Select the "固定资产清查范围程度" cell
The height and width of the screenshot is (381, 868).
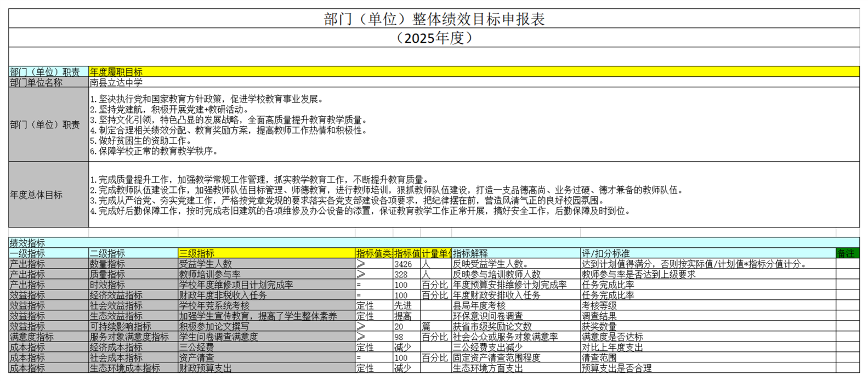click(516, 357)
